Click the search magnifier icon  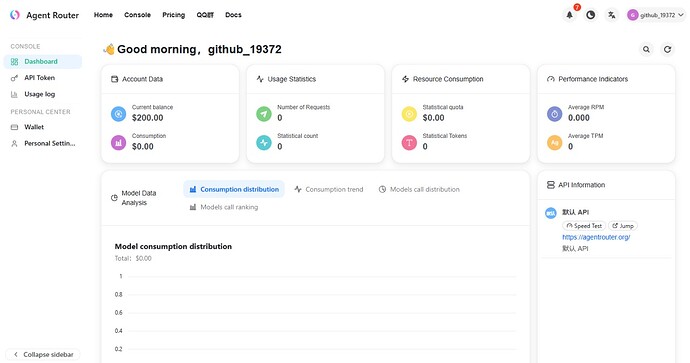[646, 49]
